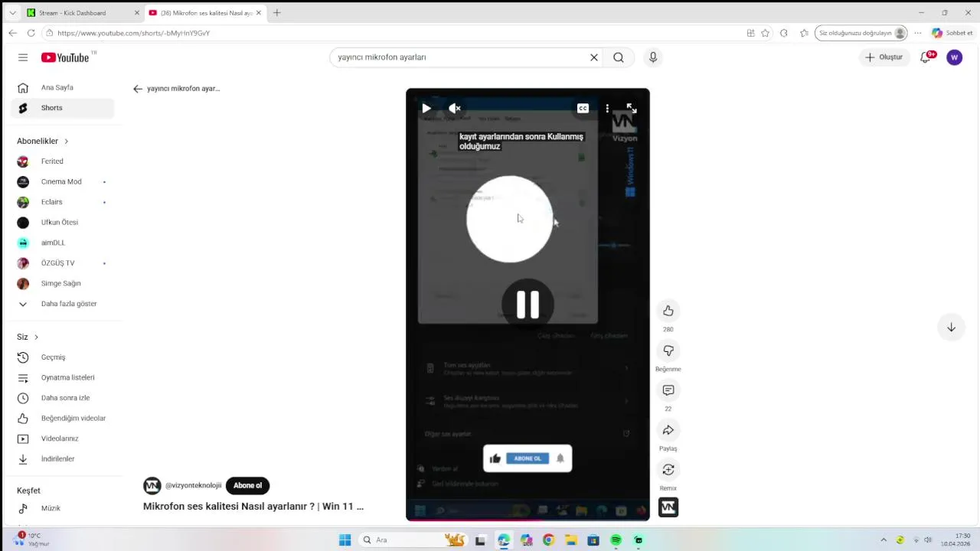Unmute the Short with the speaker icon
The height and width of the screenshot is (551, 980).
point(455,109)
